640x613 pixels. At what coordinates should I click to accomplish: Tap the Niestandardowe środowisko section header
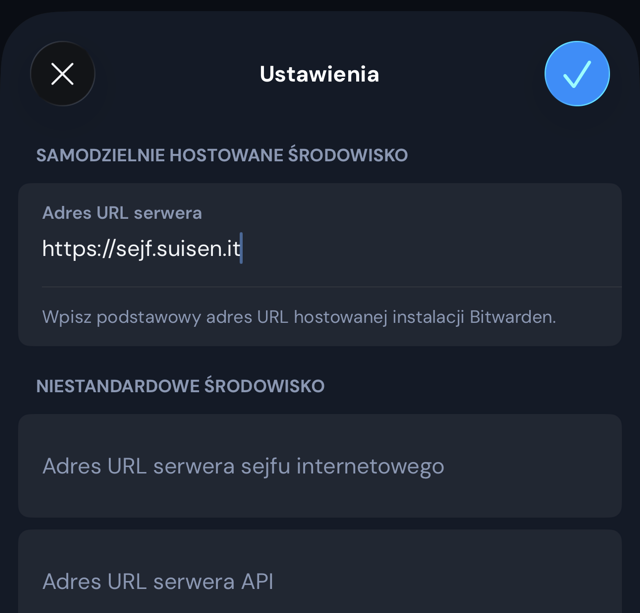tap(180, 386)
